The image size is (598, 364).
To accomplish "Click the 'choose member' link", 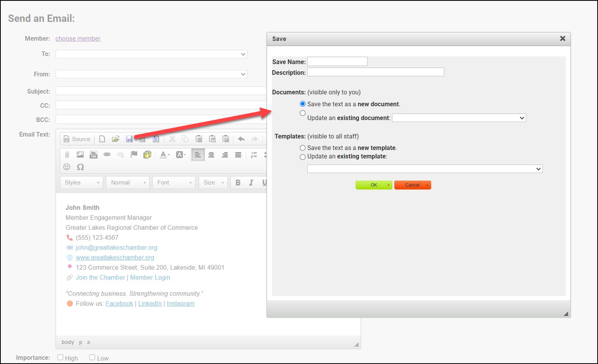I will pyautogui.click(x=78, y=38).
